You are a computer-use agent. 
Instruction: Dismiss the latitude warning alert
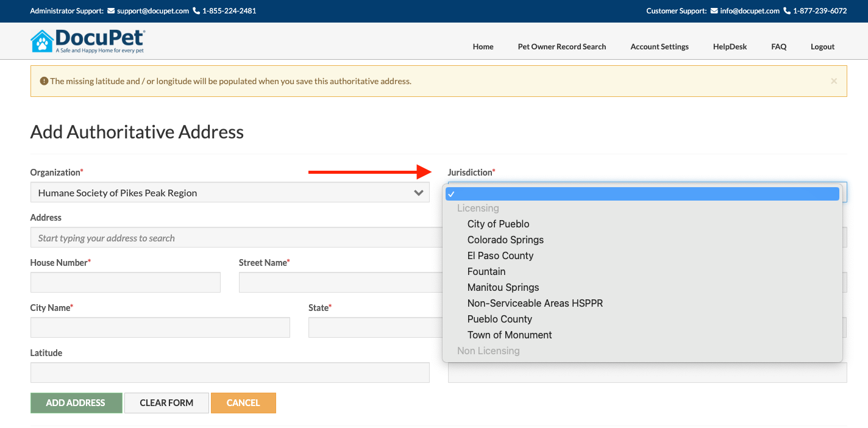[x=834, y=80]
